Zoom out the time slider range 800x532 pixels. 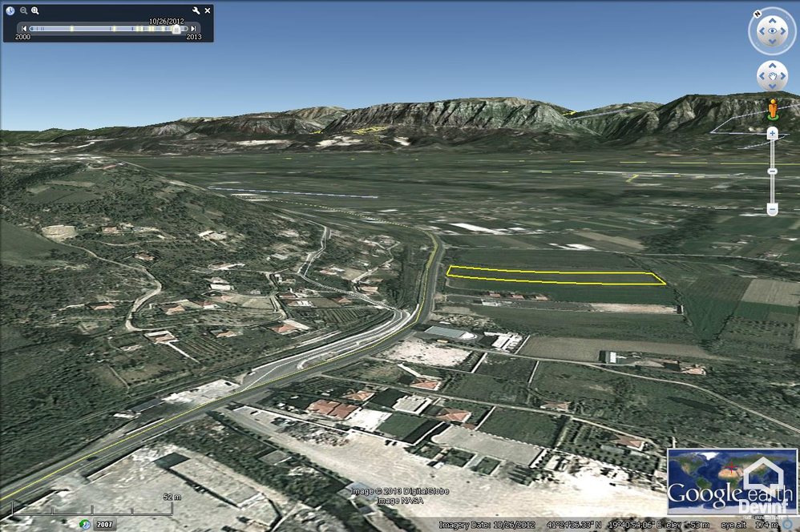pyautogui.click(x=23, y=10)
